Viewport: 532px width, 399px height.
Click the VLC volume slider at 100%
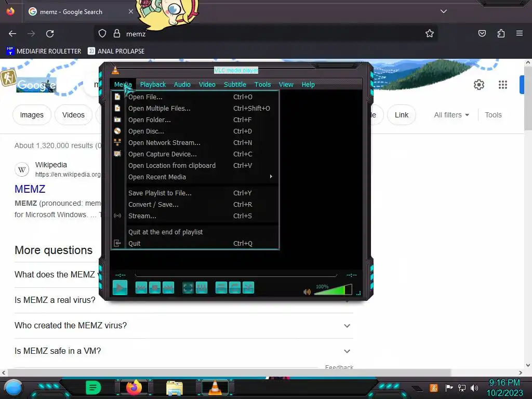333,289
